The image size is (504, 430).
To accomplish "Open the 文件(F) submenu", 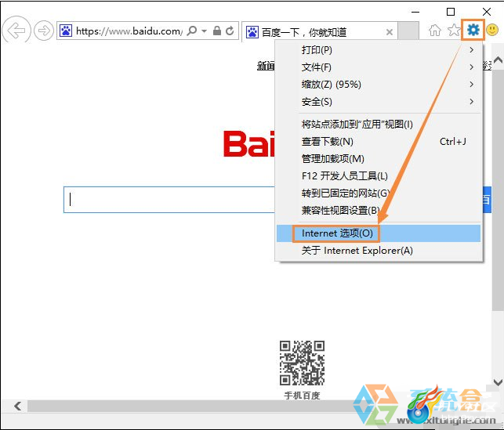I will [379, 67].
